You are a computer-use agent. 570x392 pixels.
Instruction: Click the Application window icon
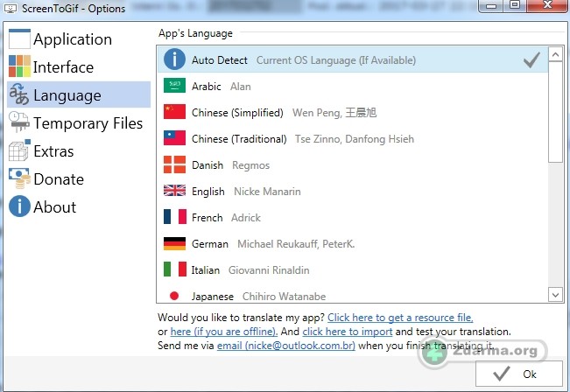coord(19,38)
